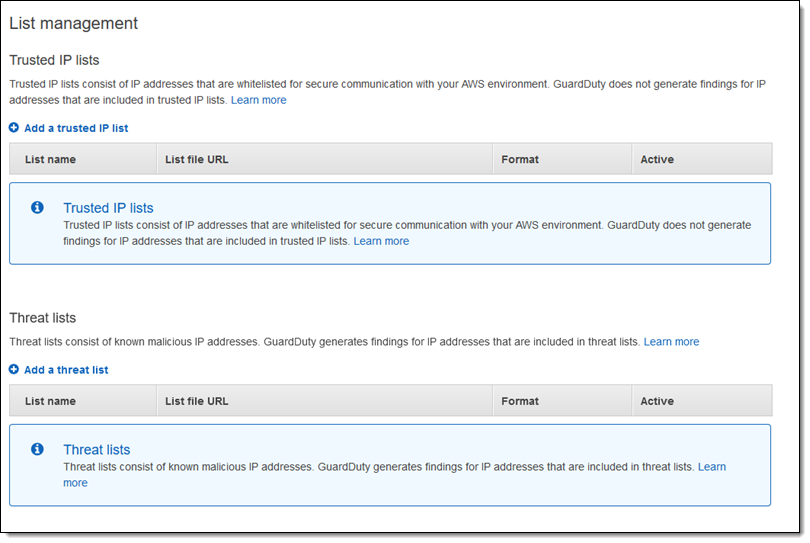810x543 pixels.
Task: Click the Threat lists title in info box
Action: click(x=96, y=450)
